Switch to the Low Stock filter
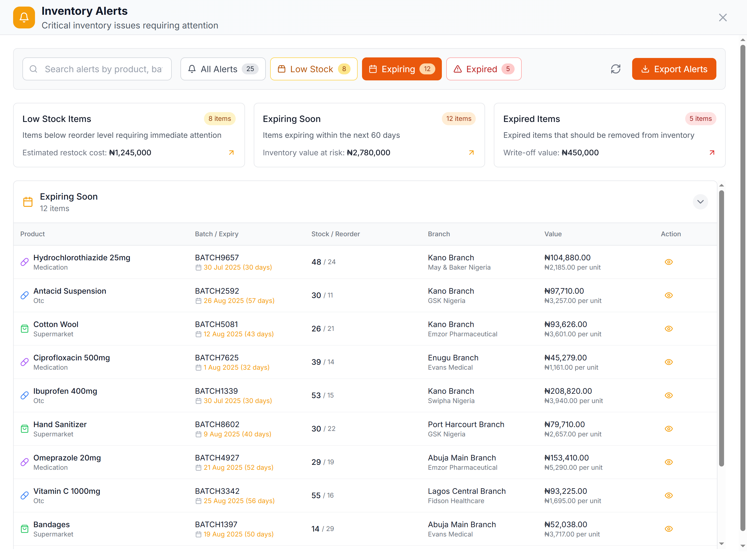This screenshot has height=560, width=747. [313, 69]
